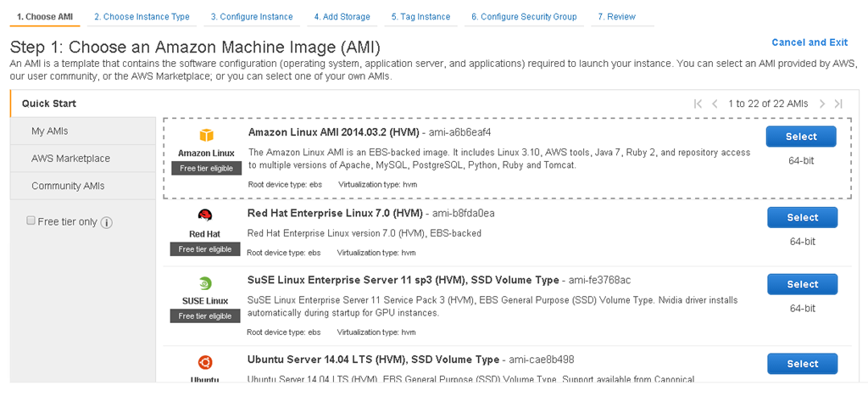Click 64-bit label under Amazon Linux Select
This screenshot has height=413, width=868.
801,161
